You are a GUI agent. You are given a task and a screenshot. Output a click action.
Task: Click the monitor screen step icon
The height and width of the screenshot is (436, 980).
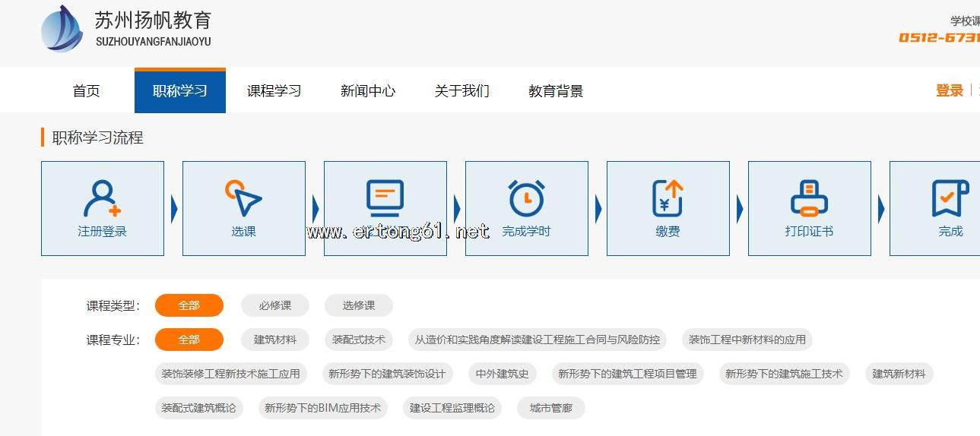(385, 198)
